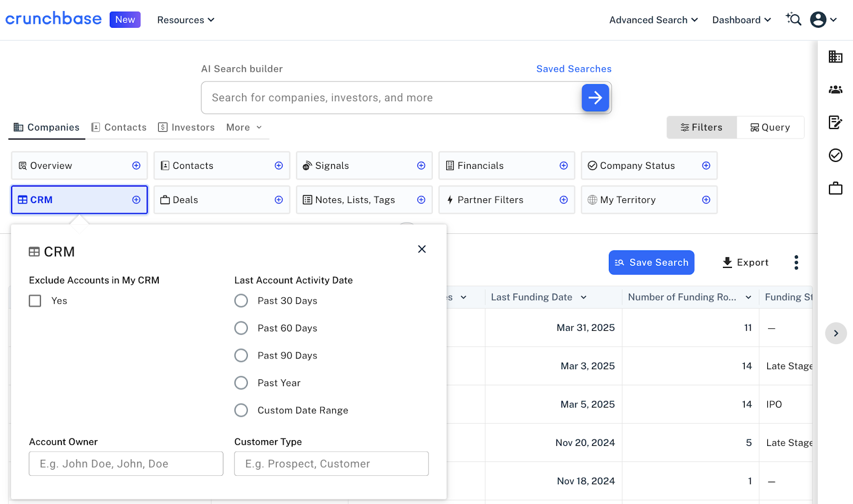Check Yes to exclude accounts in my CRM
The height and width of the screenshot is (504, 853).
coord(35,301)
